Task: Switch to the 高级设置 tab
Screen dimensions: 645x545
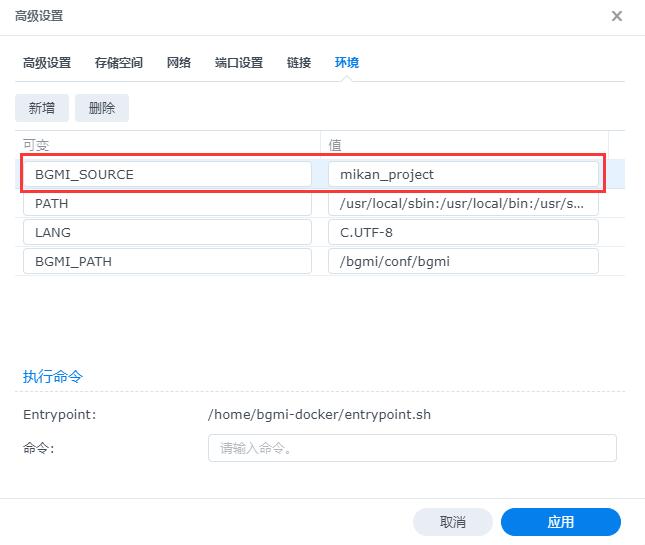Action: pyautogui.click(x=47, y=62)
